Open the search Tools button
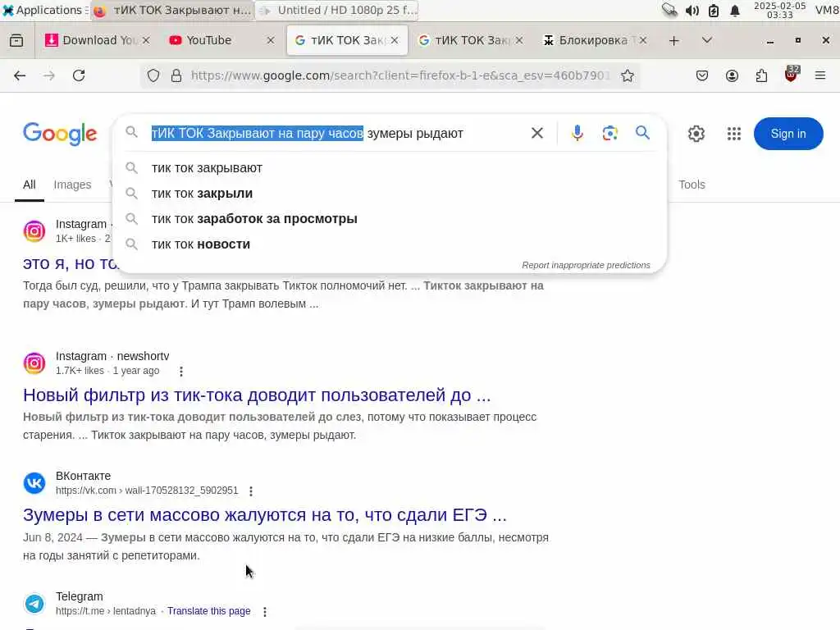840x630 pixels. [692, 185]
